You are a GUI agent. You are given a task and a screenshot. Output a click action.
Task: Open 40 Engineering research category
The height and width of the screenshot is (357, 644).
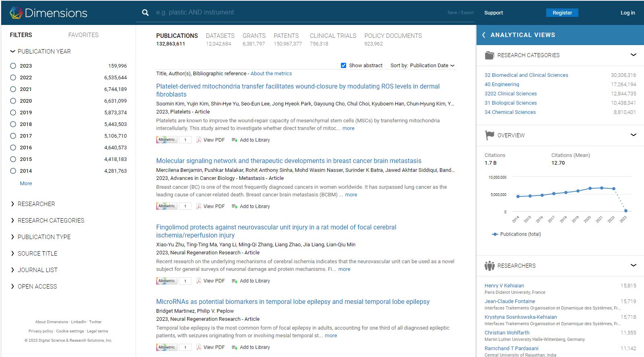tap(502, 85)
